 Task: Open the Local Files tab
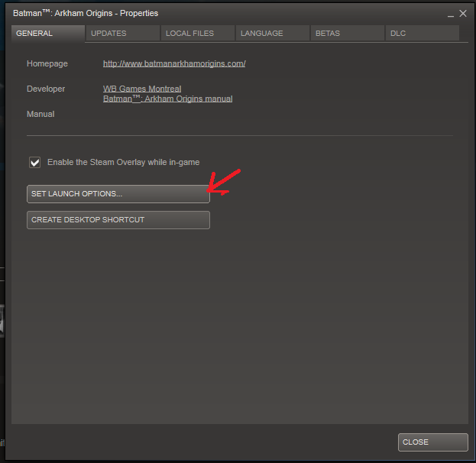(198, 33)
